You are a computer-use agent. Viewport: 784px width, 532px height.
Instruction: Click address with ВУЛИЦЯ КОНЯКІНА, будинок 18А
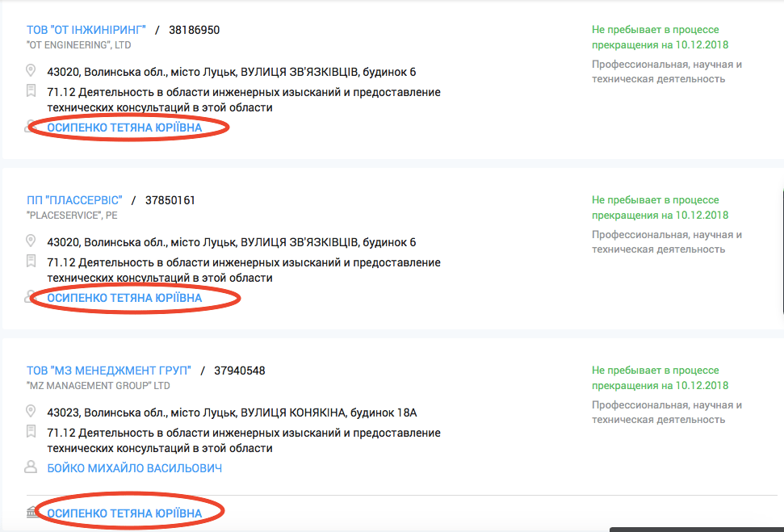click(232, 413)
